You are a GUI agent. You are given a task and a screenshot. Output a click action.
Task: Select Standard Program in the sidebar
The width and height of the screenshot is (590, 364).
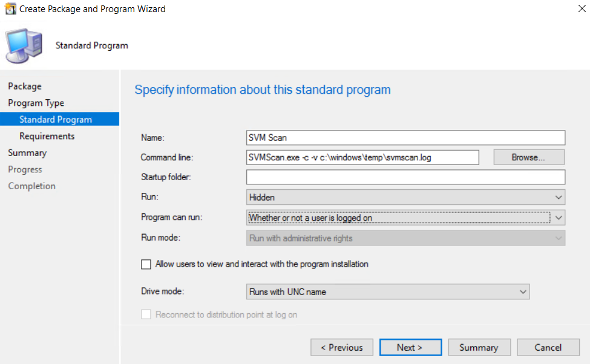click(x=56, y=120)
